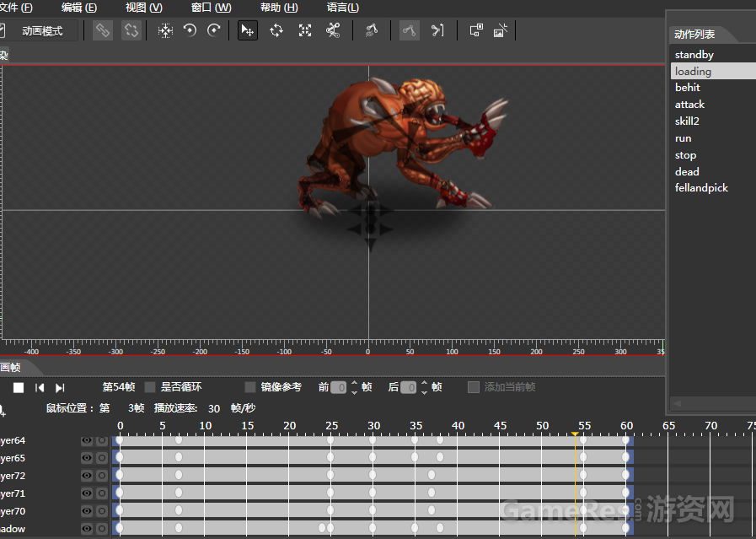Click the center-align canvas icon

165,31
